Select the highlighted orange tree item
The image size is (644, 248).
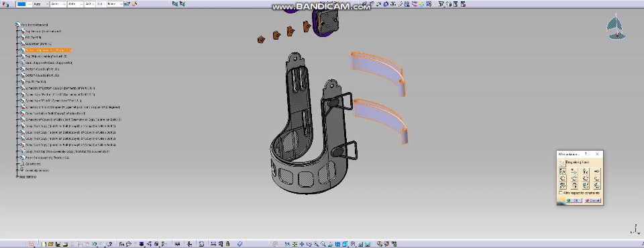[48, 50]
